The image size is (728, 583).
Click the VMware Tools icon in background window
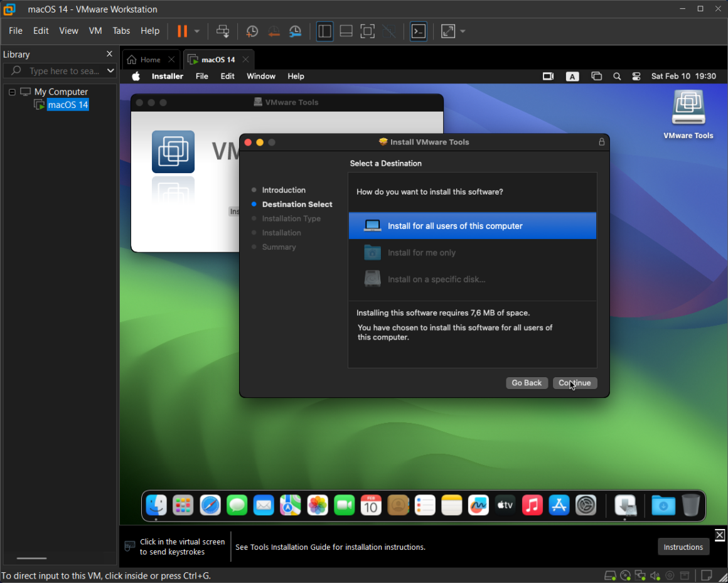pyautogui.click(x=173, y=152)
